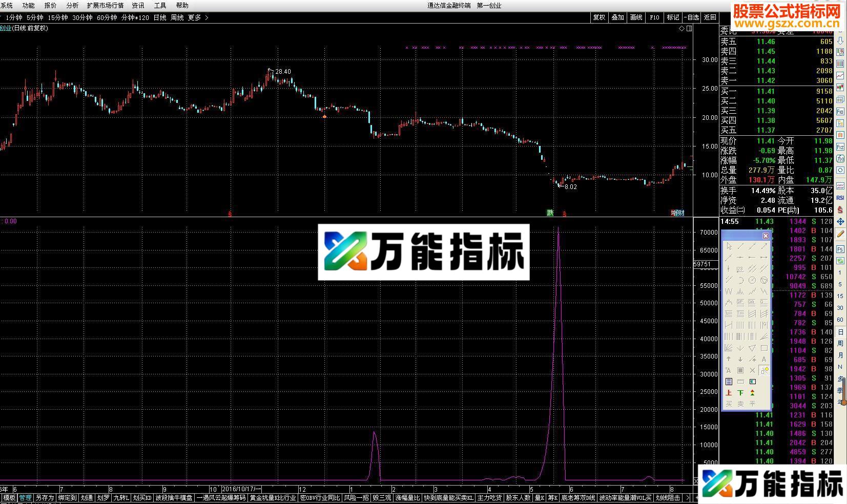Click the measure ruler icon in drawing panel

point(740,381)
